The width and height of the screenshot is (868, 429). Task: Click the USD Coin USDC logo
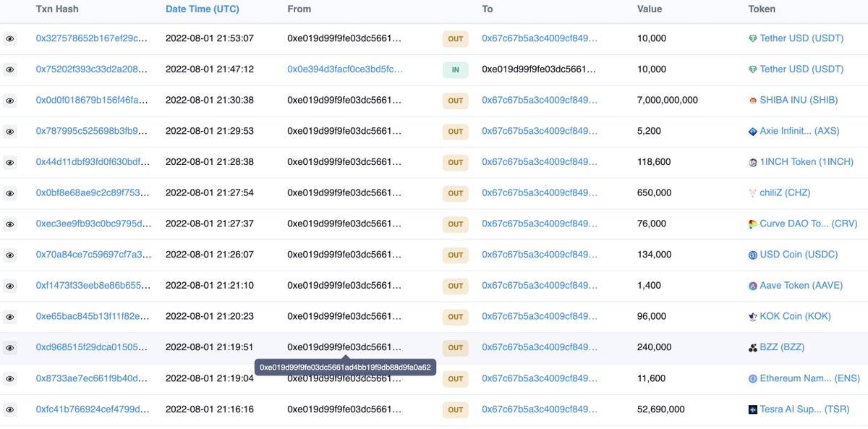(752, 255)
